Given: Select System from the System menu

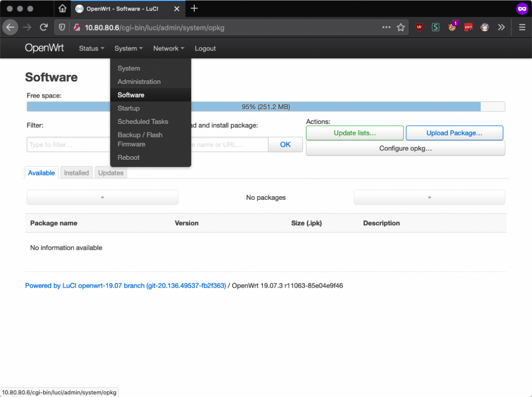Looking at the screenshot, I should (151, 68).
